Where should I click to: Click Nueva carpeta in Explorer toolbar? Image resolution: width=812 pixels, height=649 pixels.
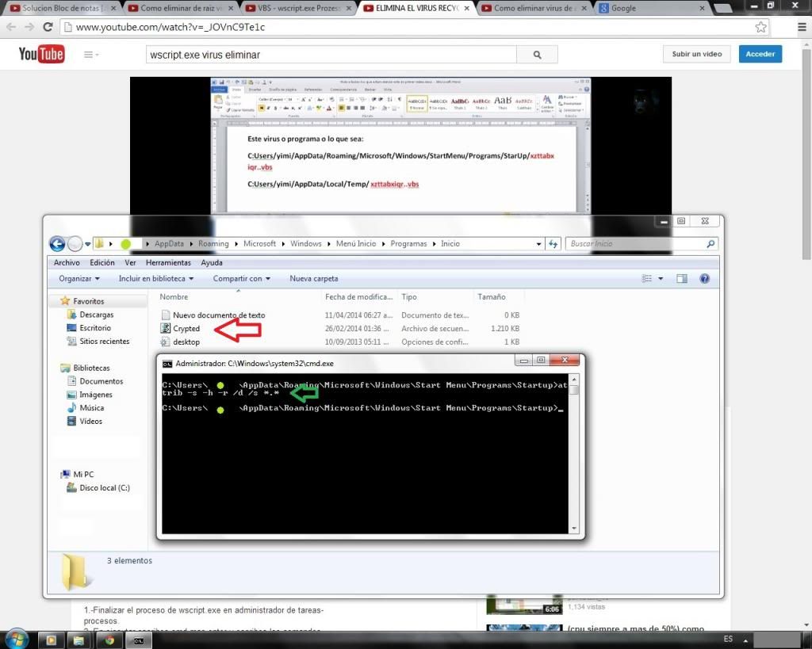[314, 278]
